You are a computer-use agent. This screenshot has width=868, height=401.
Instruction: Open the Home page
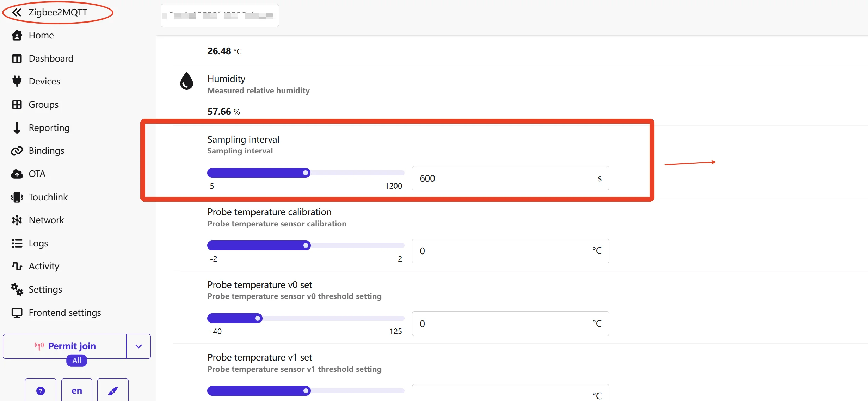coord(41,35)
